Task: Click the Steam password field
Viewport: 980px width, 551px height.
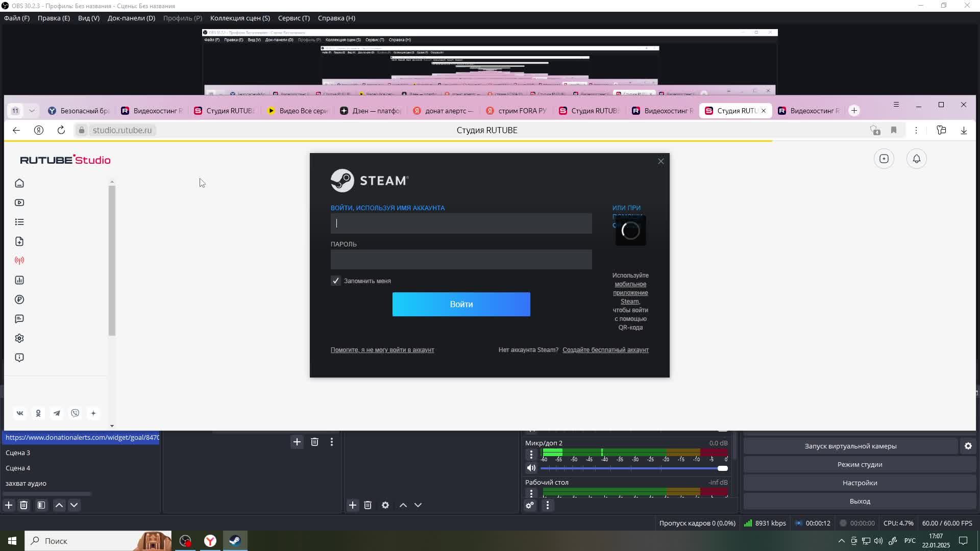Action: pos(461,259)
